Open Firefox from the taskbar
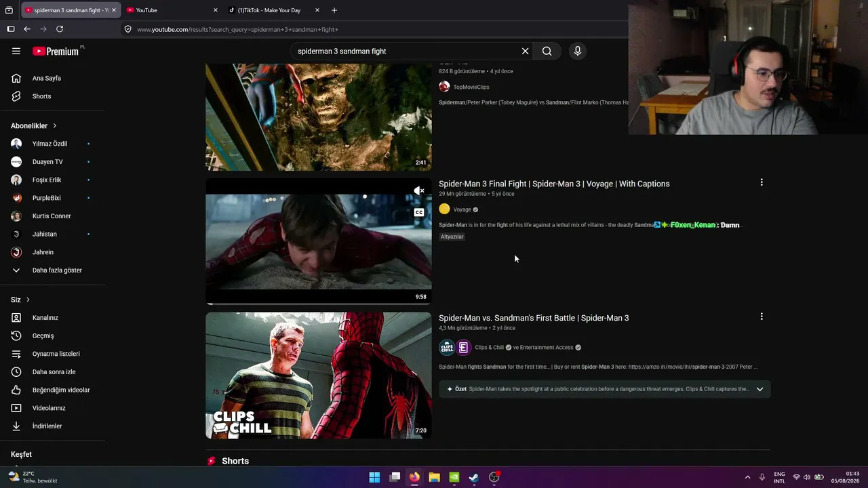868x488 pixels. pos(414,477)
